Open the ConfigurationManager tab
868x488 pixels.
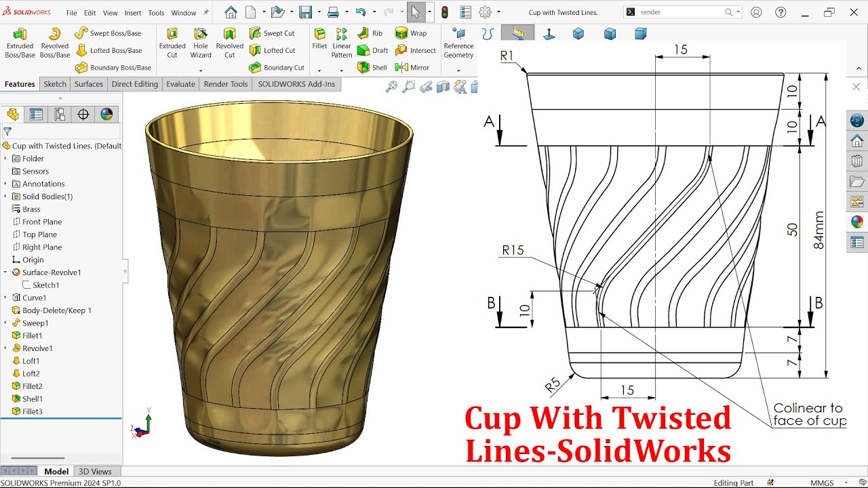(60, 115)
